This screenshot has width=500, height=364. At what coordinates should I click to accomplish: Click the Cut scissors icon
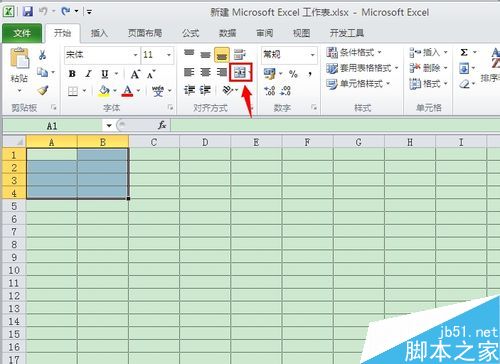coord(42,55)
